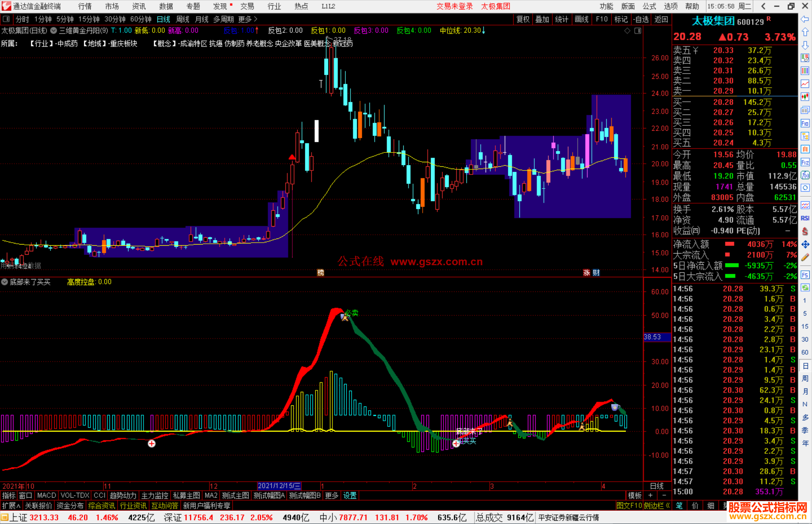Open 公式 menu

coord(649,6)
